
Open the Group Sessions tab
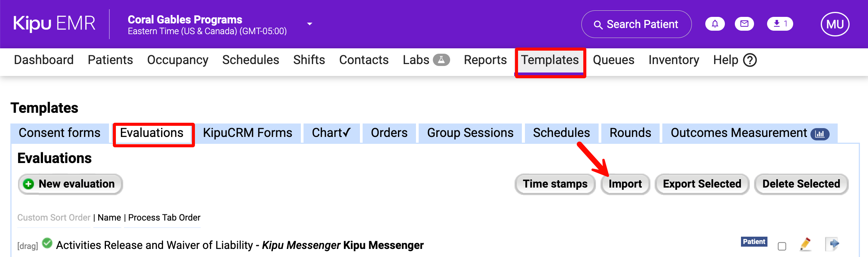470,133
